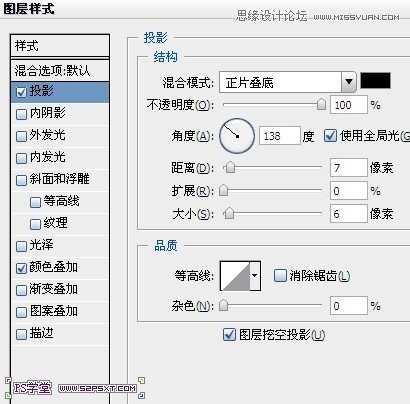Enable the 内阴影 checkbox

tap(21, 114)
